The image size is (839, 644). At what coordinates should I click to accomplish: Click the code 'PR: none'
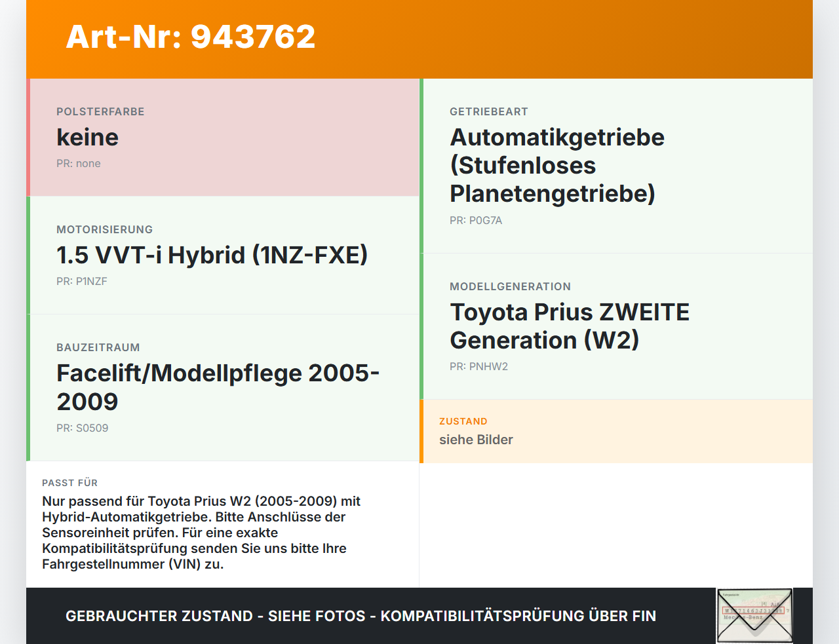click(x=79, y=164)
